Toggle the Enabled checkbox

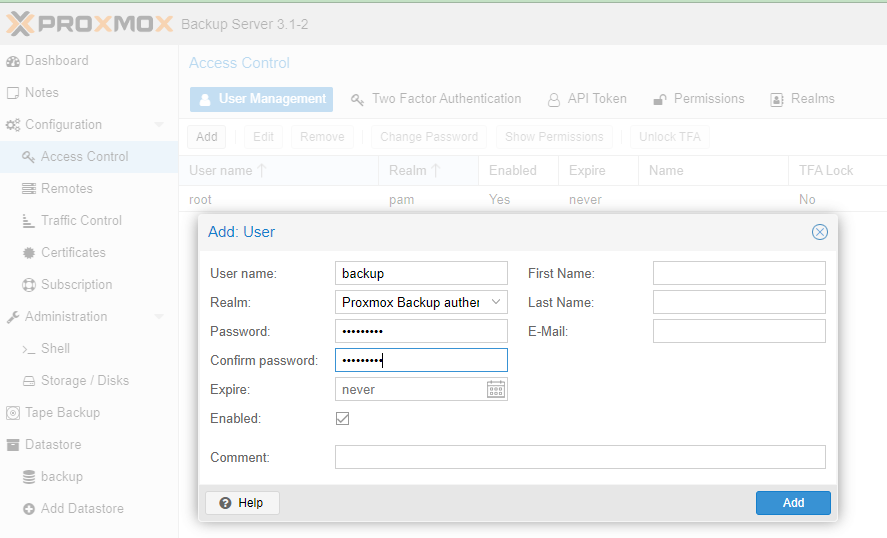(x=342, y=419)
